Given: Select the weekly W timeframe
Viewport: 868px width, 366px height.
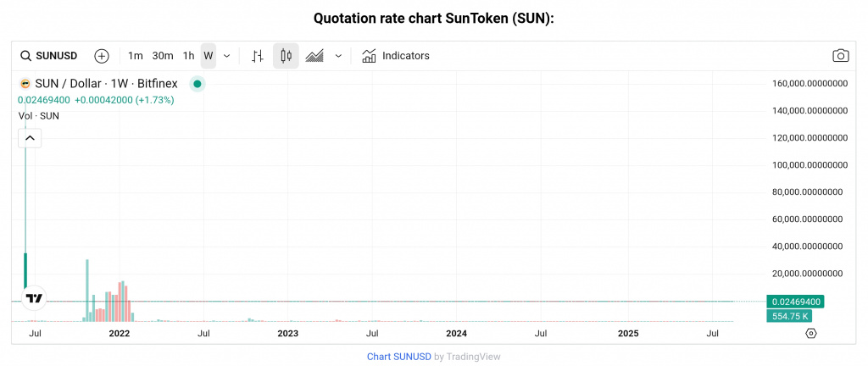Looking at the screenshot, I should [x=208, y=56].
